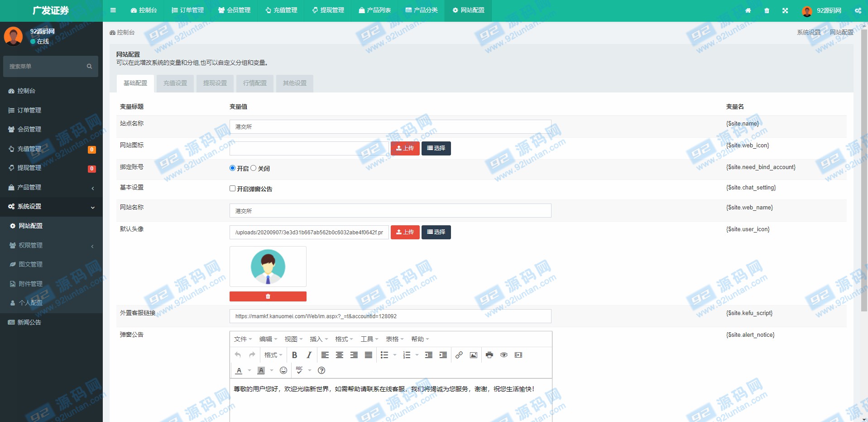Enable the 开启弹窗公告 checkbox
This screenshot has height=422, width=868.
233,189
